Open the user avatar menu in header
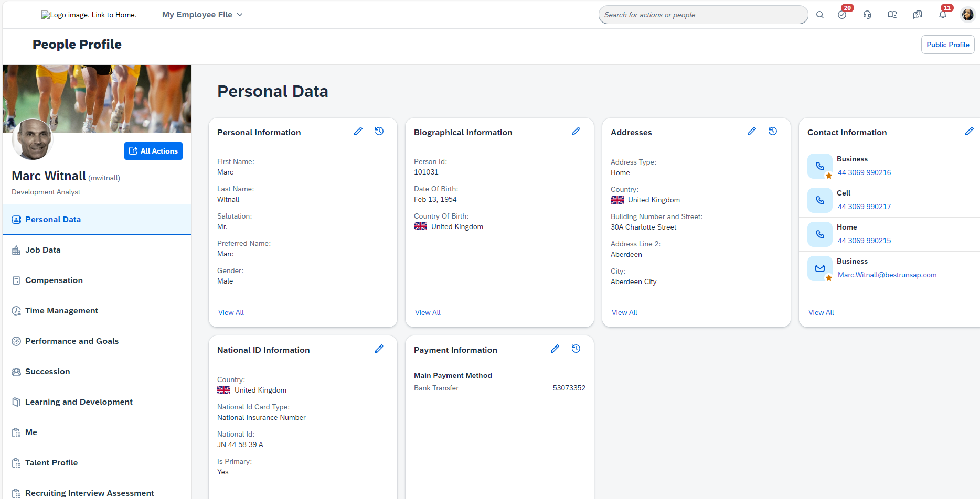980x499 pixels. click(x=968, y=15)
